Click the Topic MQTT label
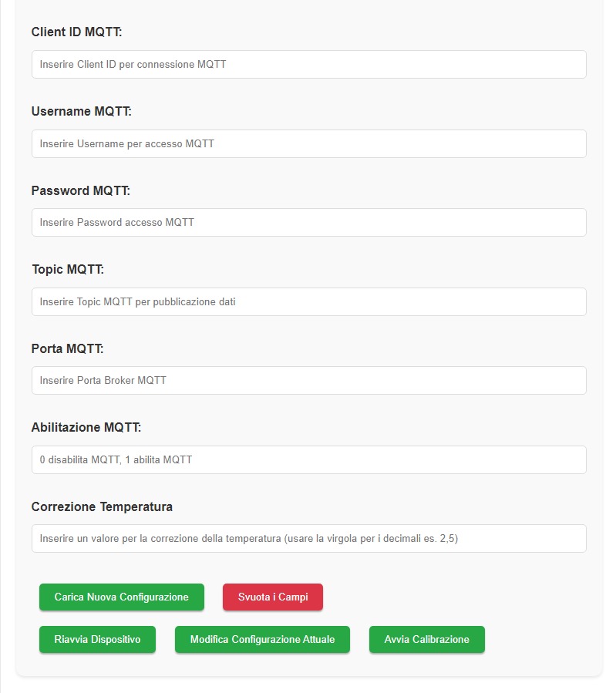 68,269
